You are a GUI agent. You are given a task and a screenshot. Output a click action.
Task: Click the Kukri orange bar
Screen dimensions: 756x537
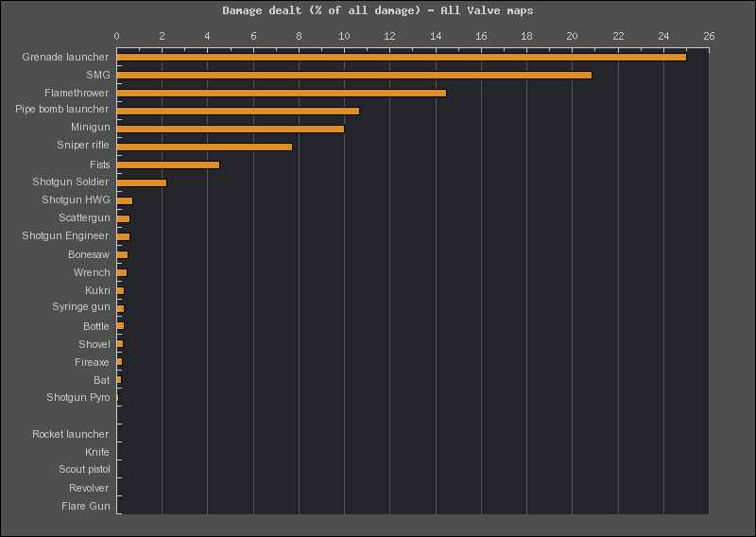tap(120, 290)
